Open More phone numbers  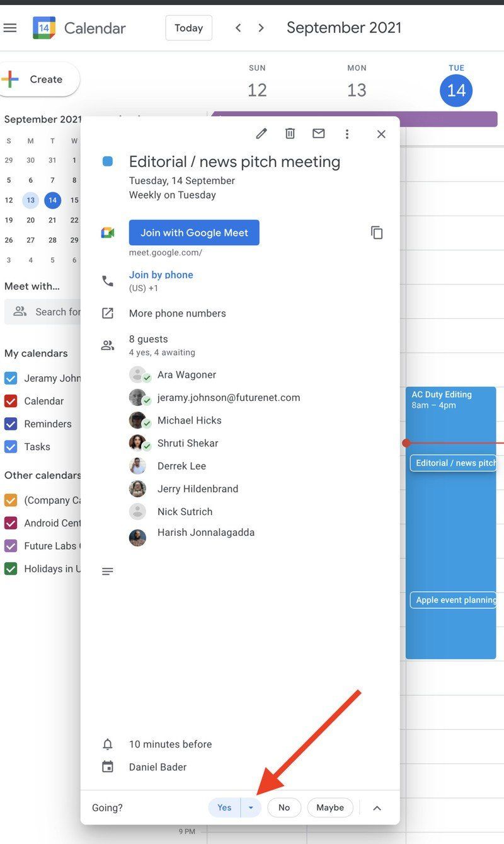[178, 313]
